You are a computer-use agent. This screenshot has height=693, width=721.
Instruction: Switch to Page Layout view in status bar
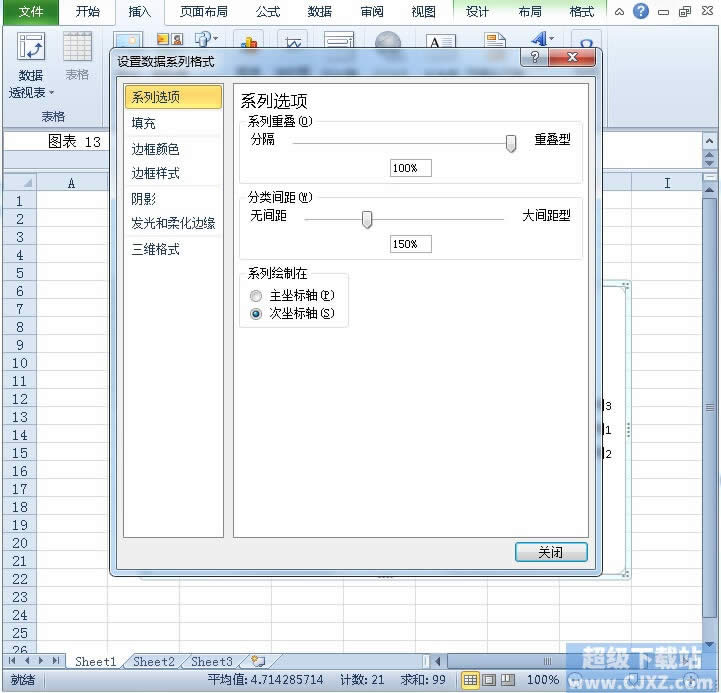point(489,680)
